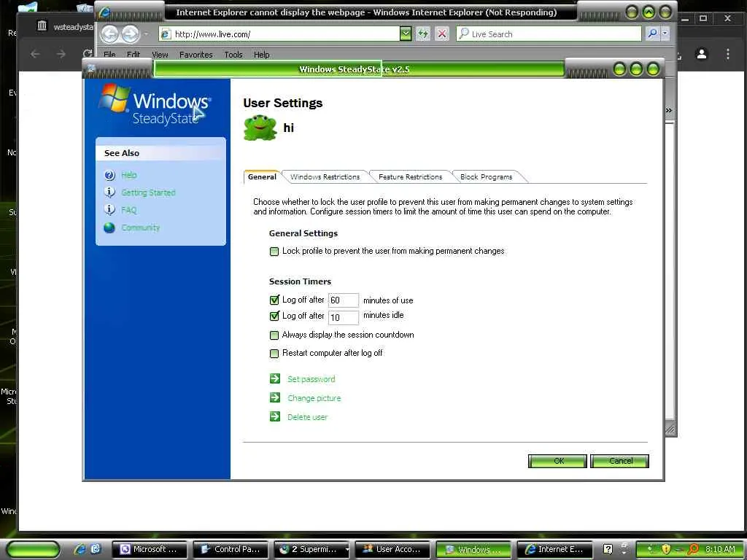Switch to the Block Programs tab
This screenshot has height=560, width=747.
[x=486, y=176]
